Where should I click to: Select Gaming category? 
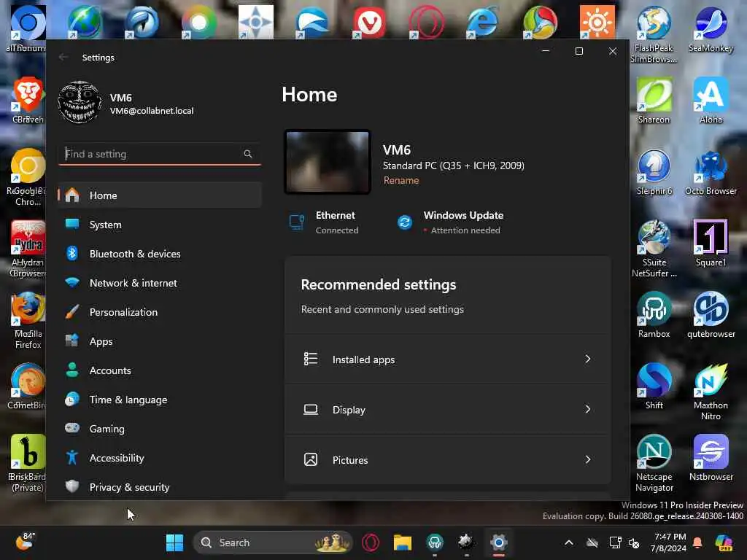(160, 429)
